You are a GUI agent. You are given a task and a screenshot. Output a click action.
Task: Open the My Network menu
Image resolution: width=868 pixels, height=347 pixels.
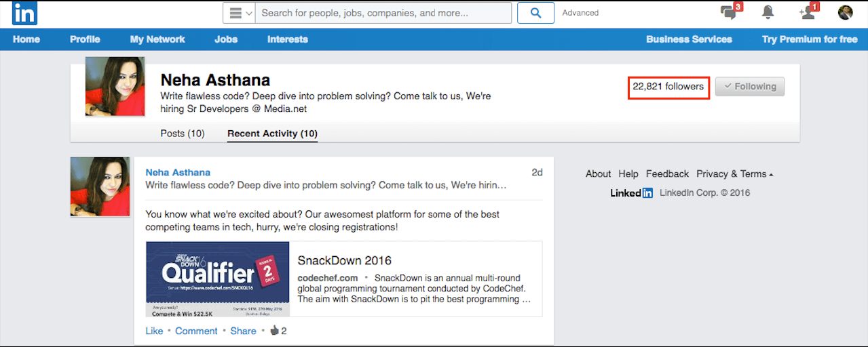point(157,39)
